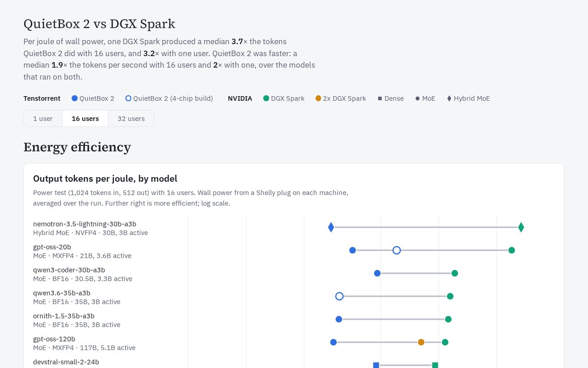This screenshot has width=588, height=368.
Task: Toggle the orange 2x DGX Spark legend entry
Action: tap(340, 98)
